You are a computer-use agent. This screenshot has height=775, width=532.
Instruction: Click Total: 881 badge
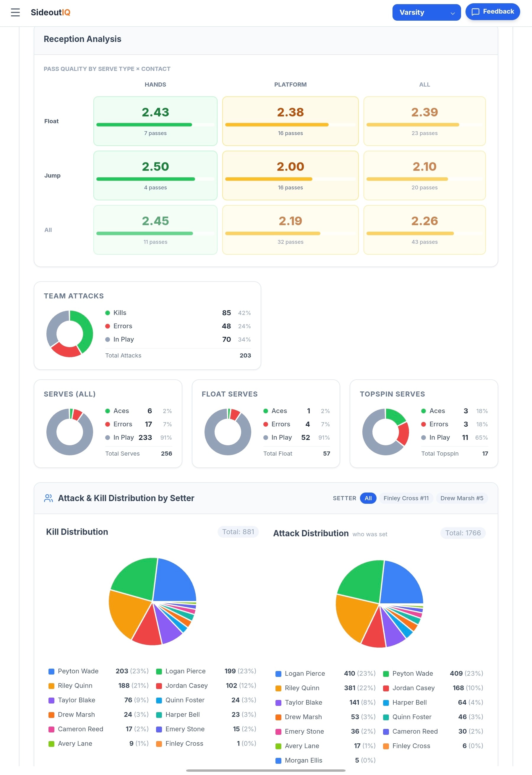tap(238, 532)
